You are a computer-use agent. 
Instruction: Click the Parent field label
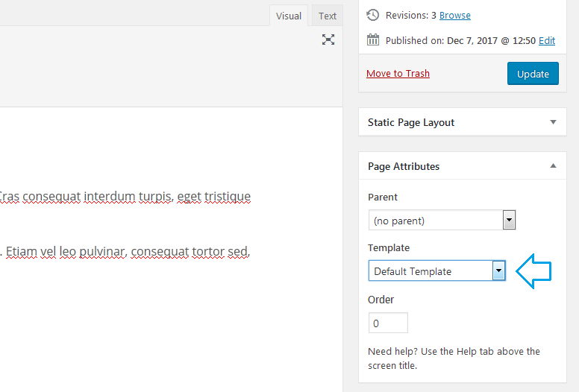tap(382, 197)
